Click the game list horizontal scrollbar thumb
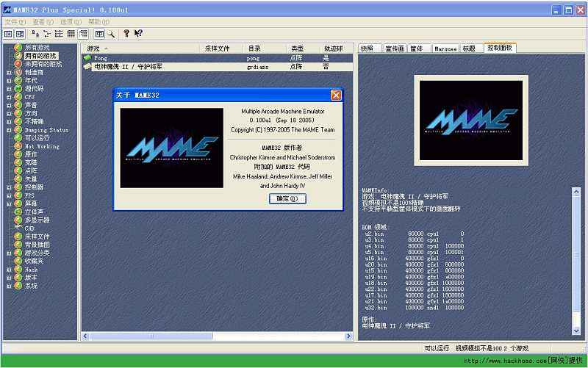This screenshot has height=368, width=588. pos(151,336)
